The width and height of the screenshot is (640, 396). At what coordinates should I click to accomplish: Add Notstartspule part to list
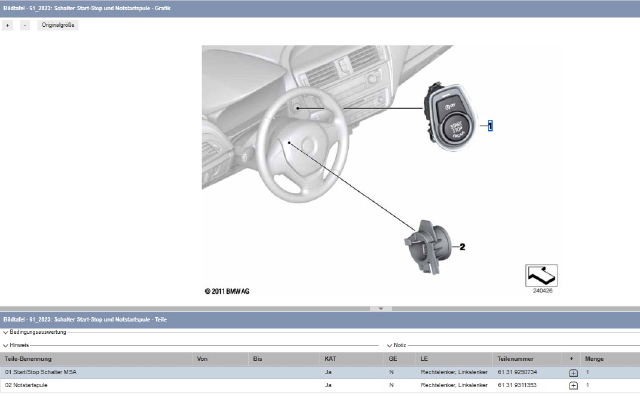coord(573,385)
